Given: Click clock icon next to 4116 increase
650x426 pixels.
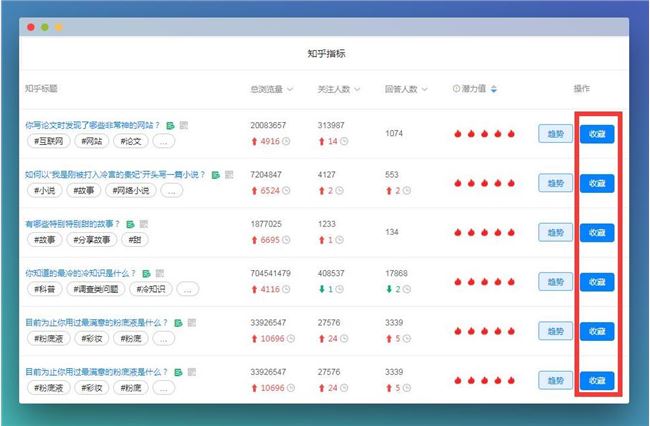Looking at the screenshot, I should point(286,289).
